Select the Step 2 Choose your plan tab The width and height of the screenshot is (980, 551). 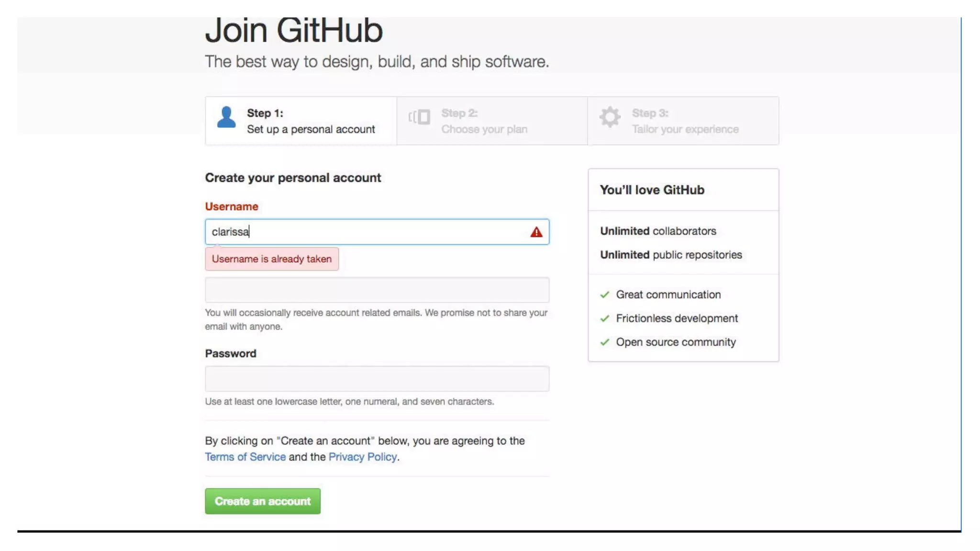tap(492, 121)
